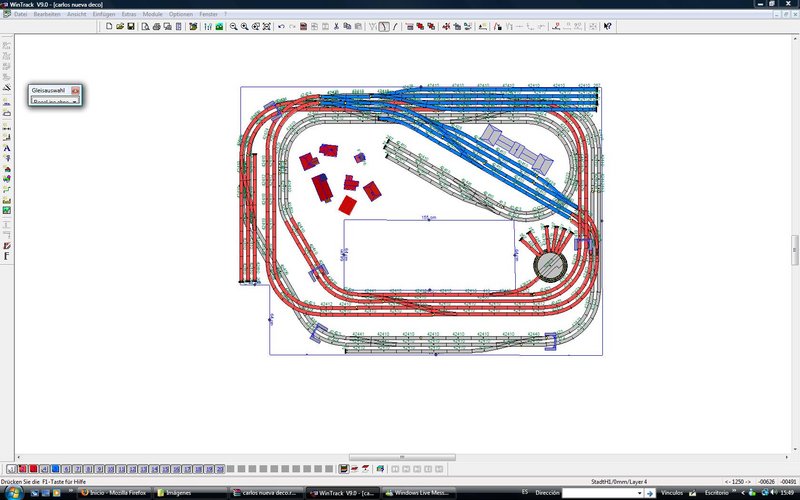Open the Datei menu
Viewport: 800px width, 500px height.
pos(20,14)
